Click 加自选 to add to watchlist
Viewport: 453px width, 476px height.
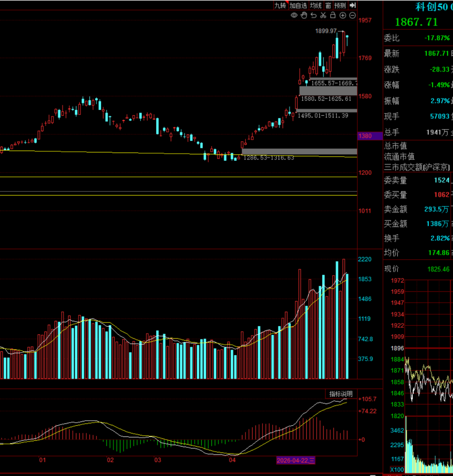coord(298,5)
